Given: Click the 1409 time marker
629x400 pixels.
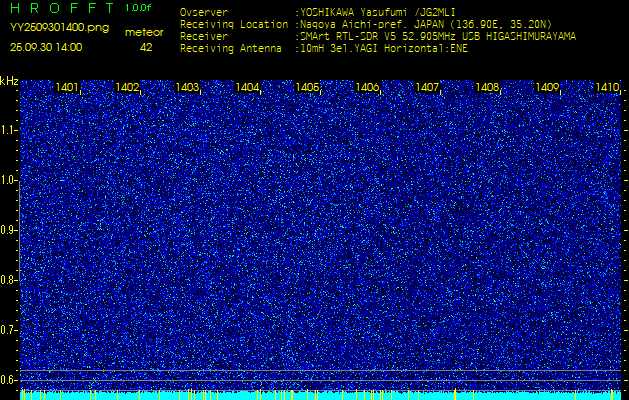Looking at the screenshot, I should tap(547, 87).
